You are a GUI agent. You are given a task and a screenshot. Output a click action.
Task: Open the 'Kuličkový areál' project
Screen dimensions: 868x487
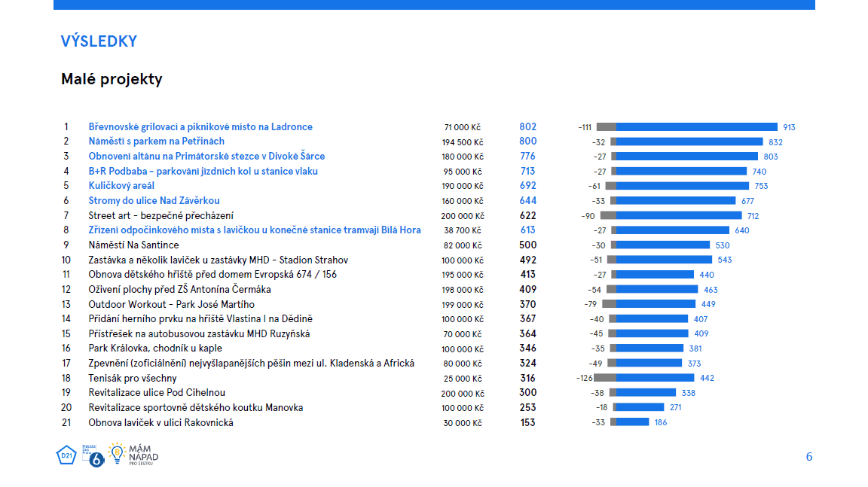[121, 186]
